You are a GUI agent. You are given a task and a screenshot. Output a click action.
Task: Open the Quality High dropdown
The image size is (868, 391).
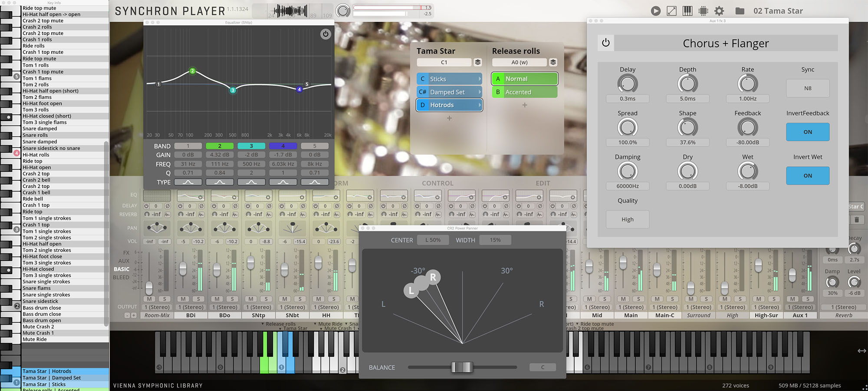[x=628, y=219]
